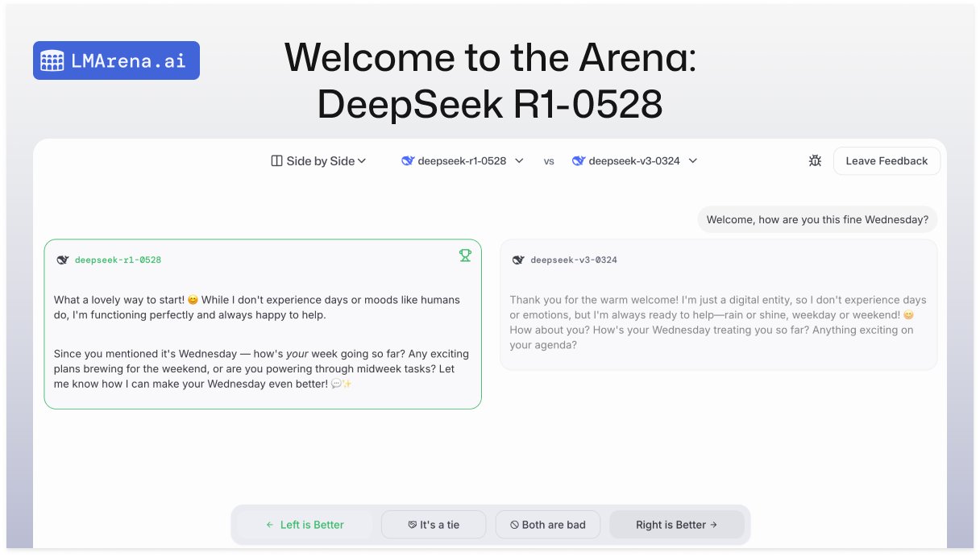This screenshot has height=557, width=980.
Task: Choose the It's a tie option
Action: click(x=434, y=525)
